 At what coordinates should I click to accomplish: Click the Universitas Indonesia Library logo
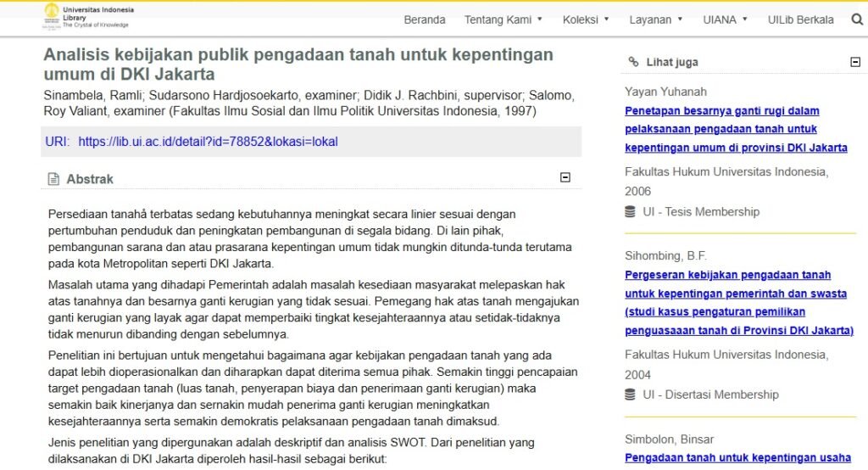point(88,17)
